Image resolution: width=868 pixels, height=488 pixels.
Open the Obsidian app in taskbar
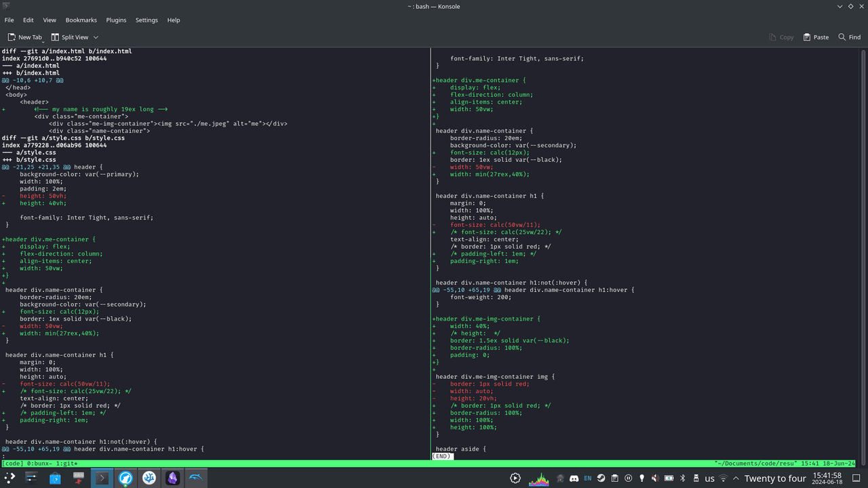[x=172, y=478]
